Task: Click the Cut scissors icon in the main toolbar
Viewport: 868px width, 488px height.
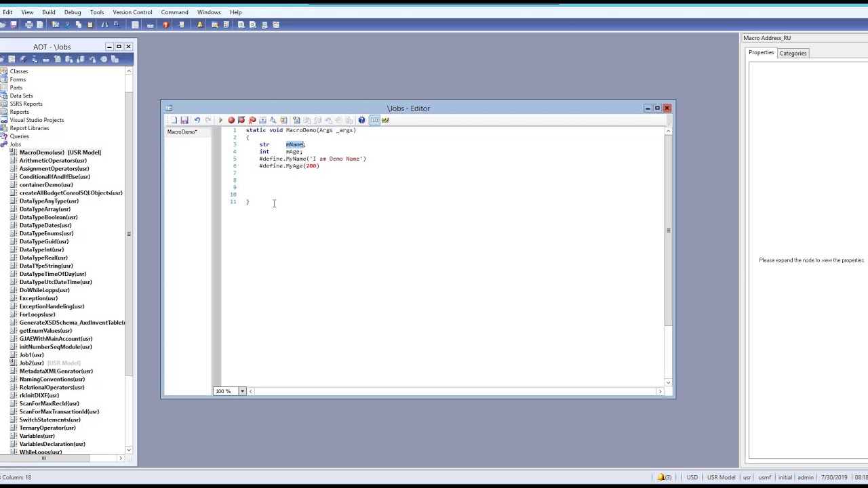Action: coord(66,25)
